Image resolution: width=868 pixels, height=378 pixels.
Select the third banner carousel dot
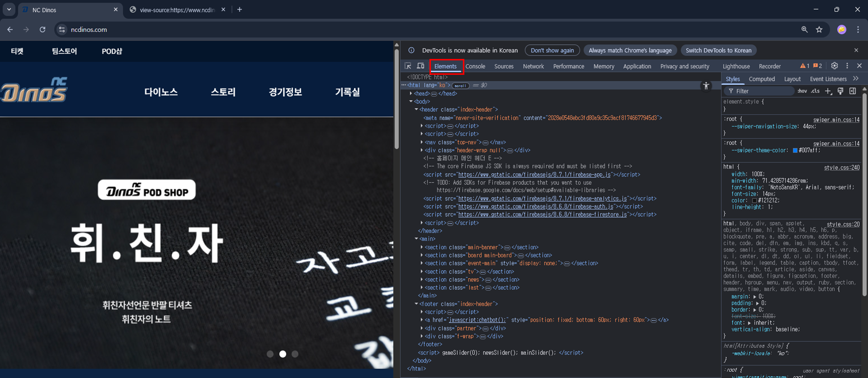(x=295, y=354)
